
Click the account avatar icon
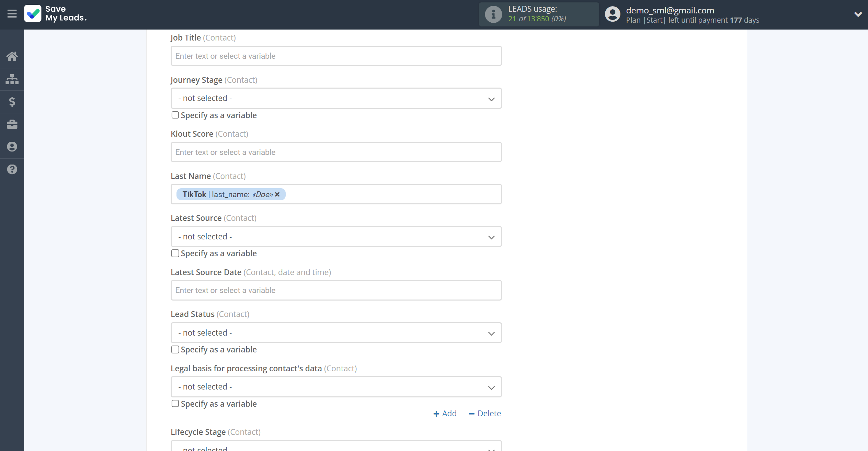[613, 14]
